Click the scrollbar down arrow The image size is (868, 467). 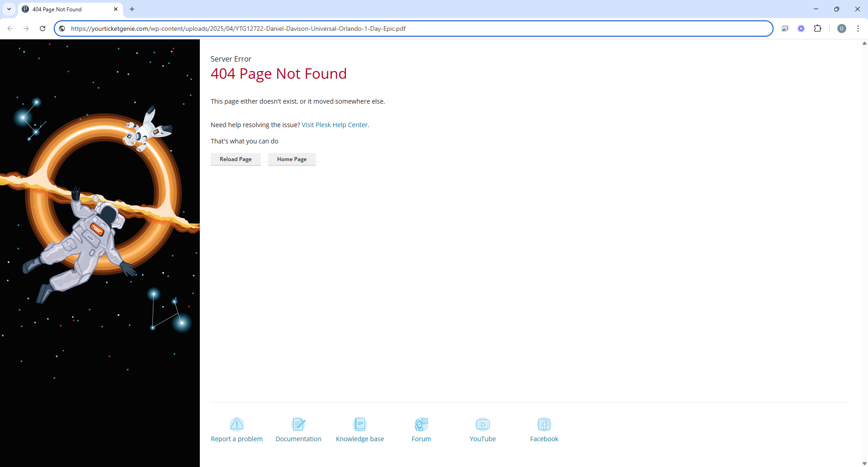[864, 463]
